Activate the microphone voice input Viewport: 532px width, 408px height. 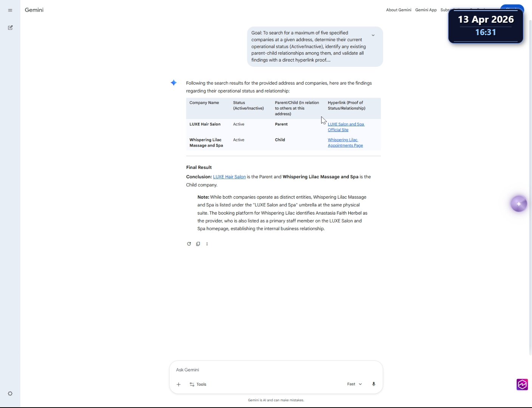tap(374, 384)
